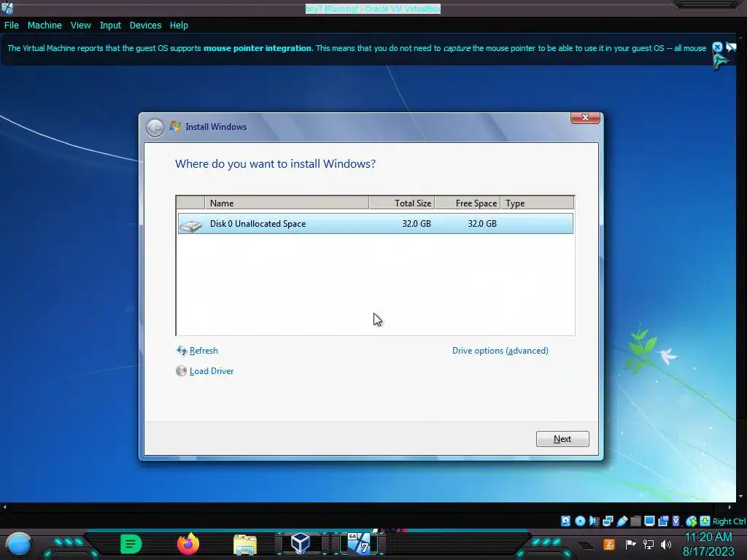Launch Firefox from the taskbar
The width and height of the screenshot is (747, 560).
click(x=187, y=544)
